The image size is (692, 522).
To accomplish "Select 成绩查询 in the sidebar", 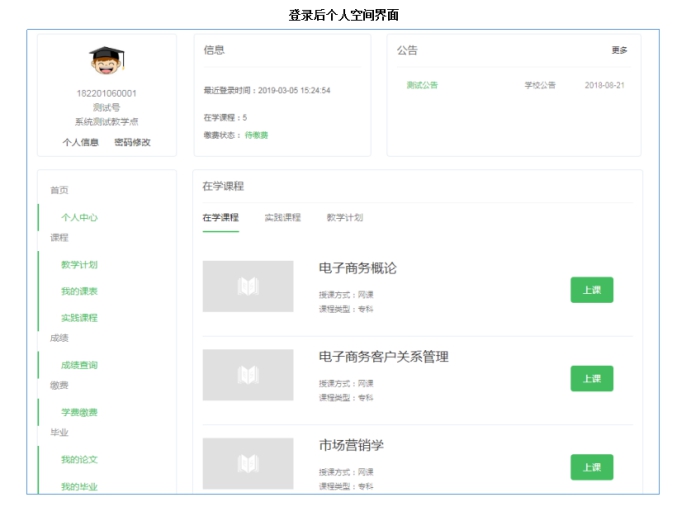I will [x=79, y=365].
